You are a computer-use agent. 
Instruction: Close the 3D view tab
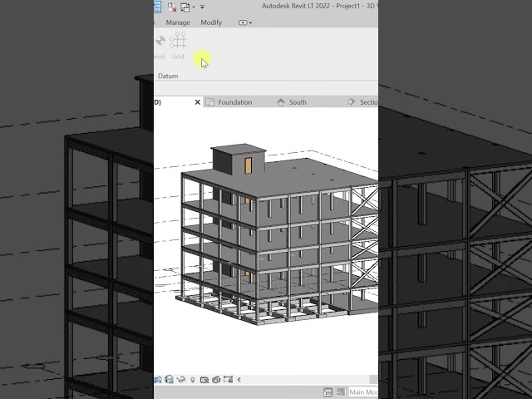coord(198,102)
